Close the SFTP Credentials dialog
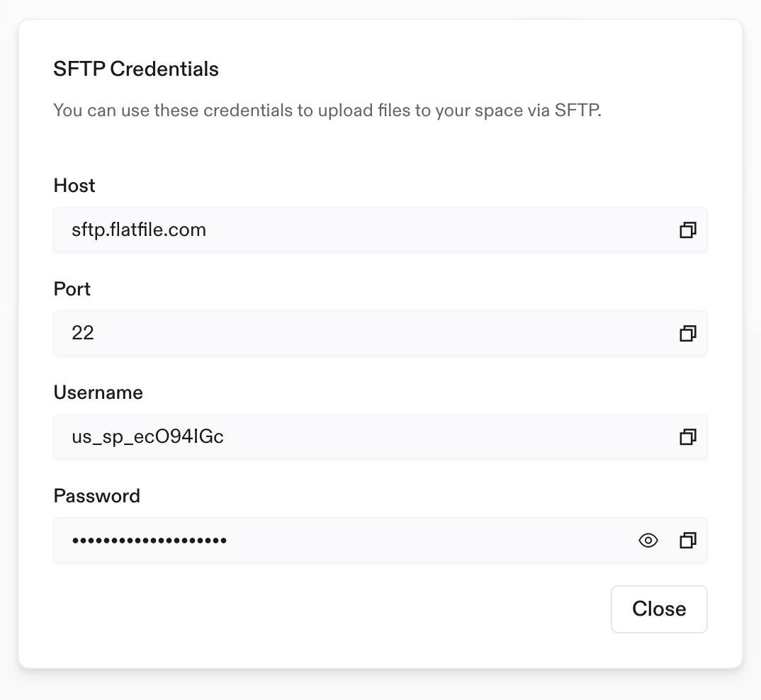The height and width of the screenshot is (700, 761). click(658, 609)
